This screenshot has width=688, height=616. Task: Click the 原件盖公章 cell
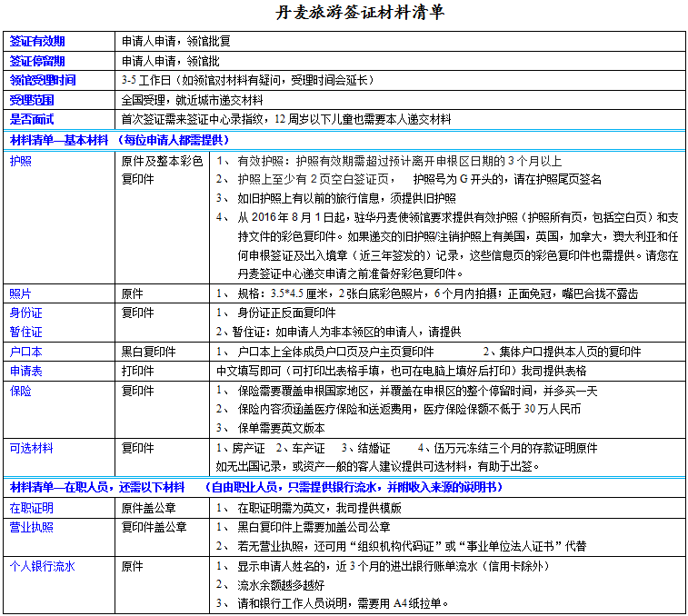[148, 508]
